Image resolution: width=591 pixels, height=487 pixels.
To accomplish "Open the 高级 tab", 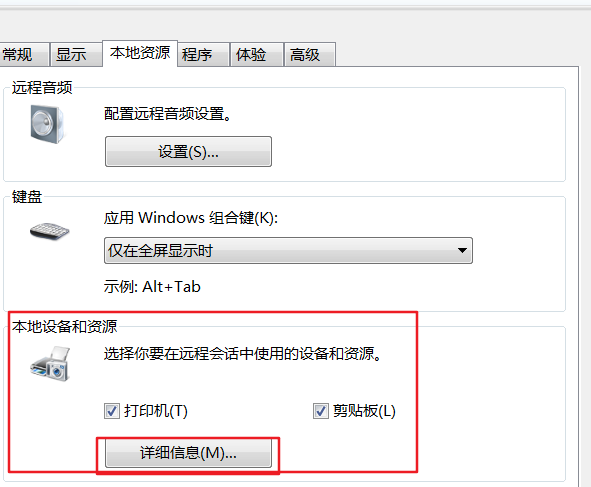I will [x=310, y=55].
